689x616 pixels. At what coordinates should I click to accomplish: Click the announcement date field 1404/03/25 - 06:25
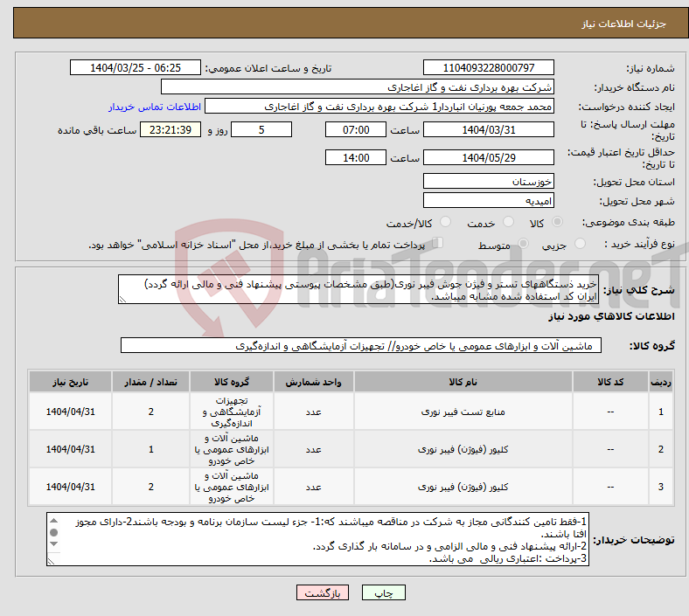[x=136, y=68]
